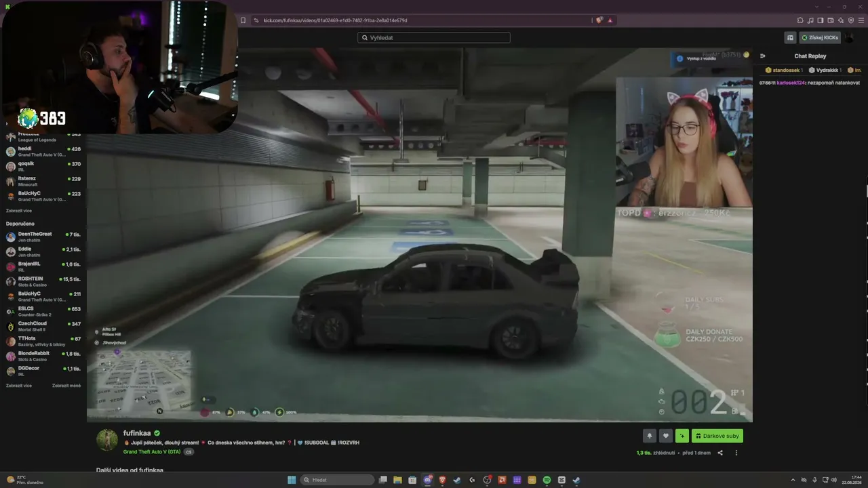Open TTHots channel in recommended list
The height and width of the screenshot is (488, 868).
point(43,341)
